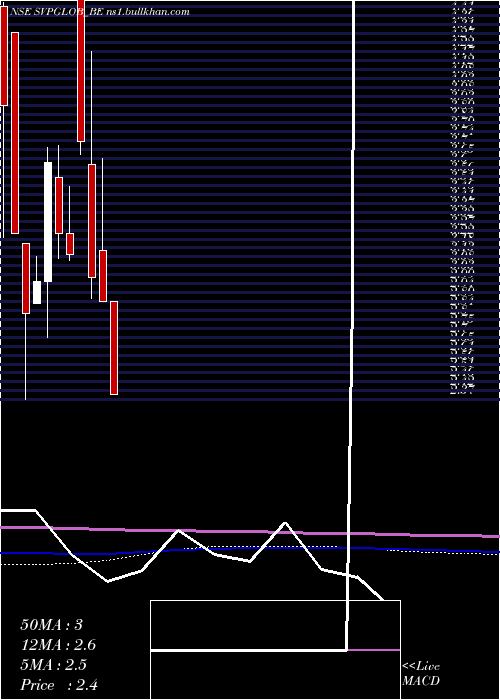Screen dimensions: 500x700
Task: Click the NSE SVPGLOB_BE ns1.bullkhan.com chart title
Action: pyautogui.click(x=99, y=12)
